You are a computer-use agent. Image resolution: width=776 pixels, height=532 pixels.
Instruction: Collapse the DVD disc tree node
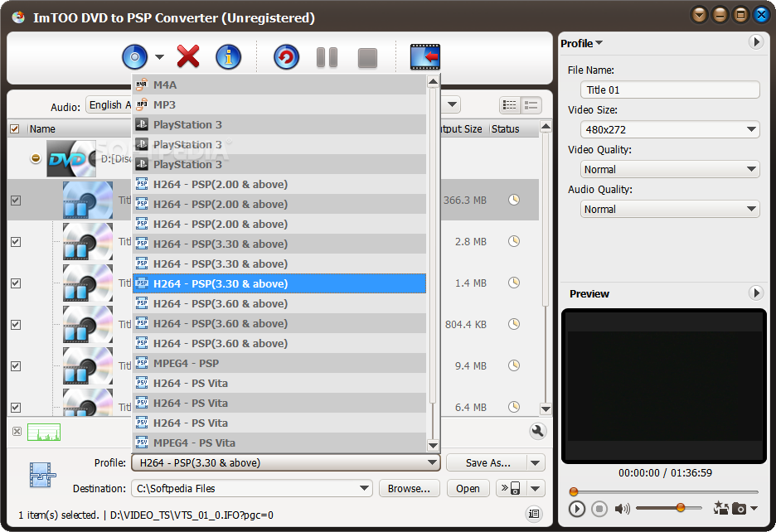(35, 158)
